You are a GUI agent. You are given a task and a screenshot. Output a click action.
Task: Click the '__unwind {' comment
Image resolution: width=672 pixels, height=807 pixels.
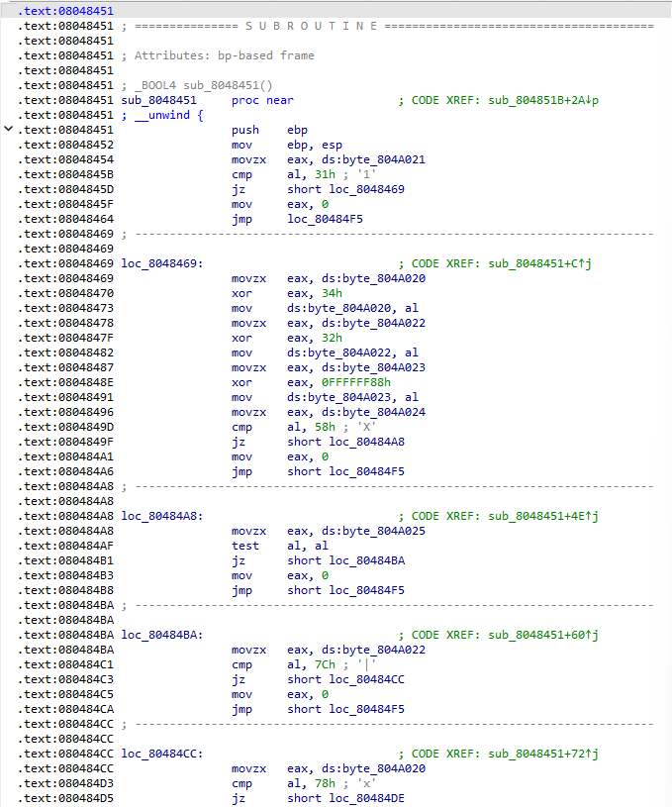click(169, 115)
